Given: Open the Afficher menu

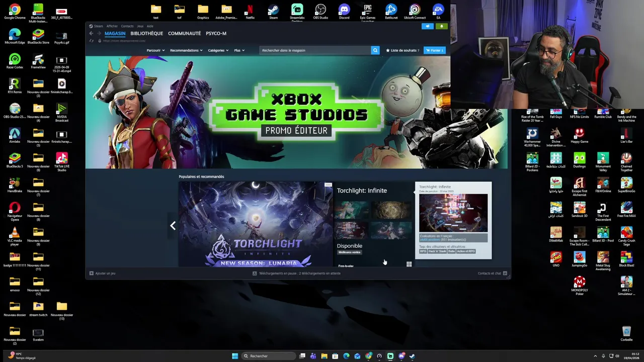Looking at the screenshot, I should [112, 26].
